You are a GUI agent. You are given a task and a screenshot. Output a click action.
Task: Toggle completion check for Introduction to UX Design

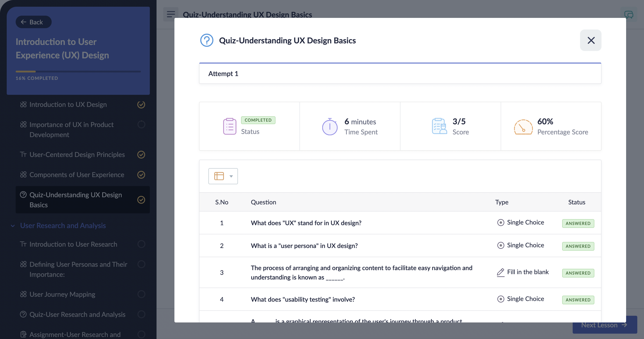click(141, 104)
